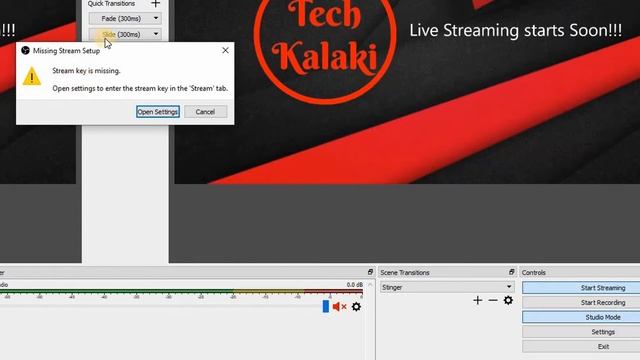The image size is (640, 360).
Task: Add a scene transition with plus icon
Action: 478,300
